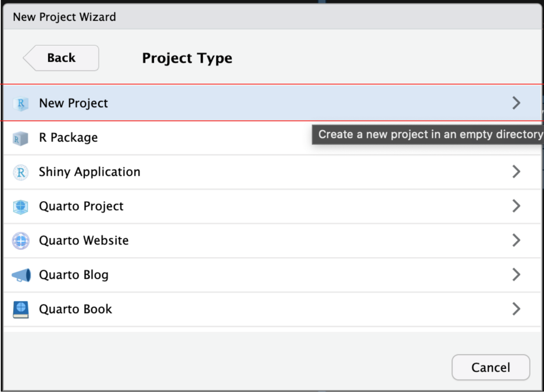544x392 pixels.
Task: Click the Shiny Application round R icon
Action: point(20,172)
